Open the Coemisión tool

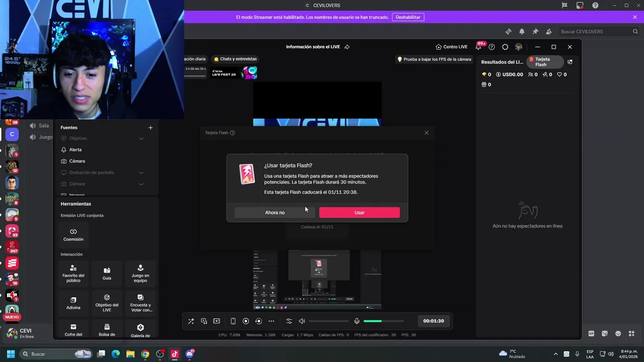point(73,235)
